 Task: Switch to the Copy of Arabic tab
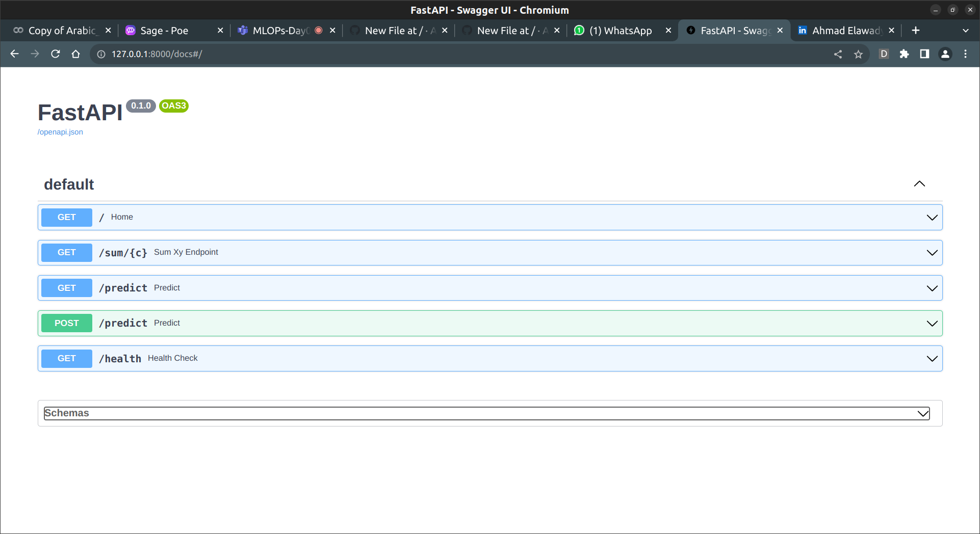[x=61, y=31]
